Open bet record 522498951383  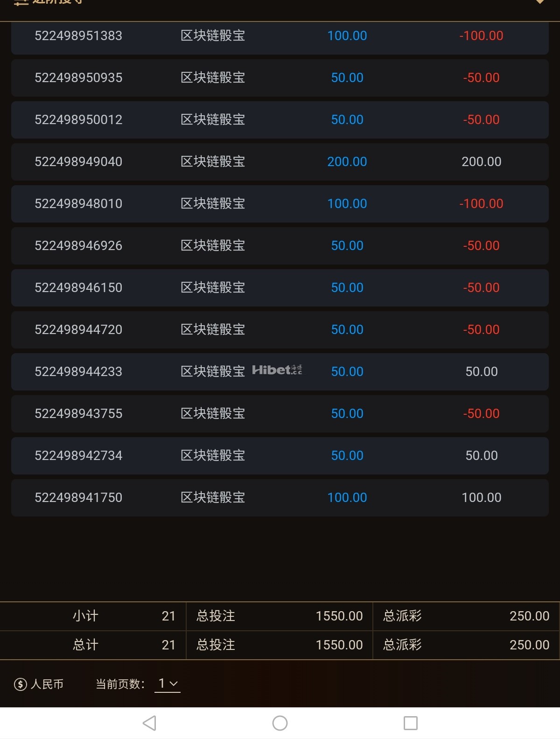tap(78, 36)
